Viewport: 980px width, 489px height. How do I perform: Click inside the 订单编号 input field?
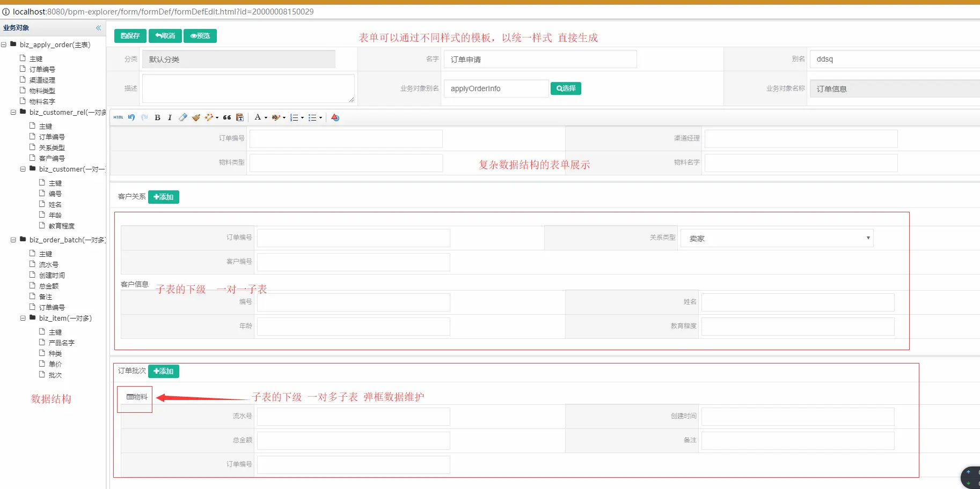coord(346,138)
